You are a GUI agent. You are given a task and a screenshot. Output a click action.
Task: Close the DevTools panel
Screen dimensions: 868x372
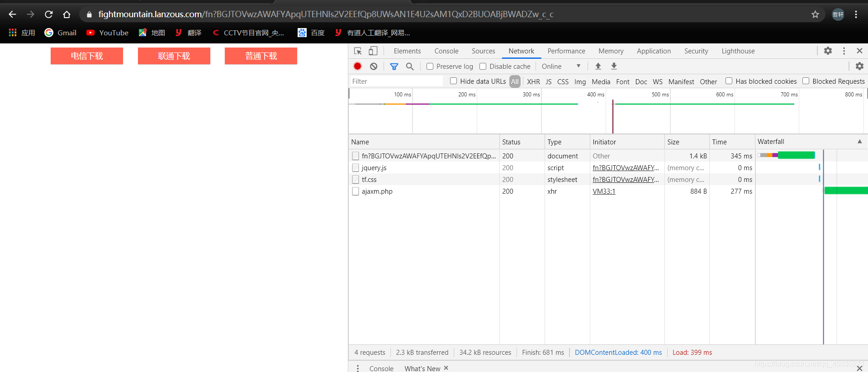tap(859, 51)
